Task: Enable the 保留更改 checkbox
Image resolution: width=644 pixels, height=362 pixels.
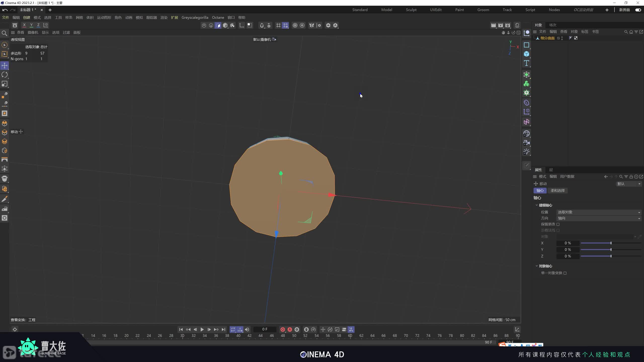Action: click(558, 224)
